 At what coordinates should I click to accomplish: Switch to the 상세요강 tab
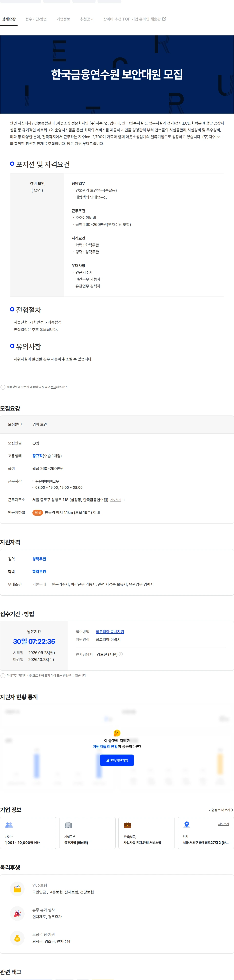click(9, 19)
